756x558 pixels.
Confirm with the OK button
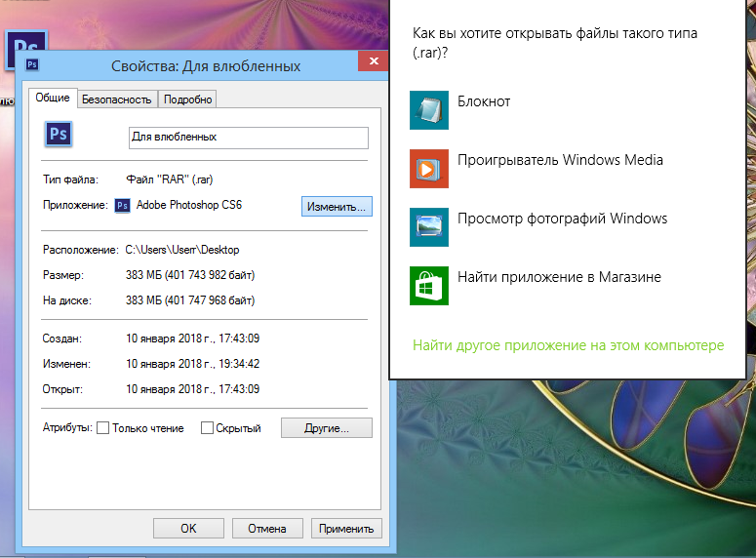pyautogui.click(x=188, y=529)
